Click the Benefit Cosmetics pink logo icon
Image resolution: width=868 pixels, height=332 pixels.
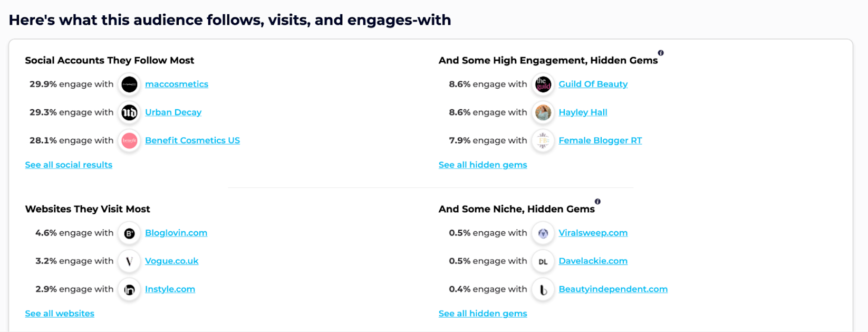tap(129, 140)
